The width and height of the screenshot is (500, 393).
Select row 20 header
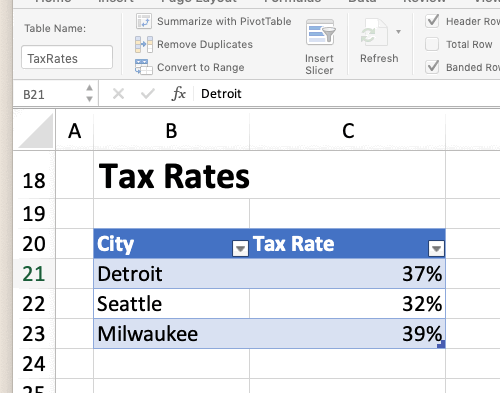tap(34, 244)
